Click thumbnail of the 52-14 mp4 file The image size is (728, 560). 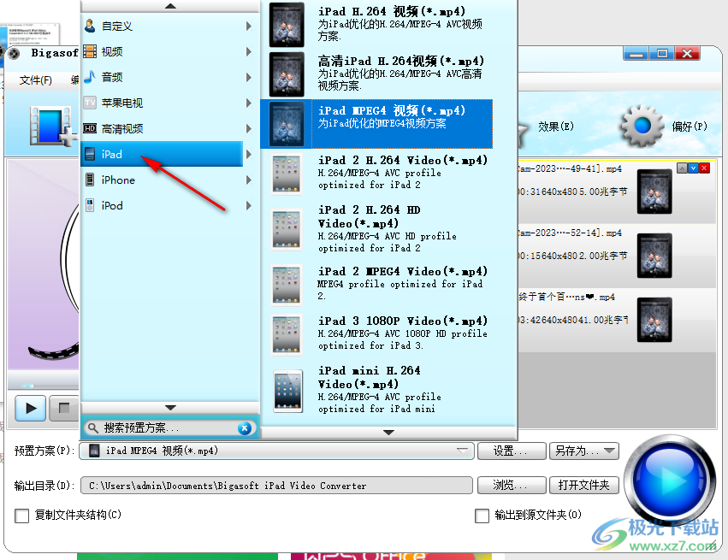tap(654, 256)
